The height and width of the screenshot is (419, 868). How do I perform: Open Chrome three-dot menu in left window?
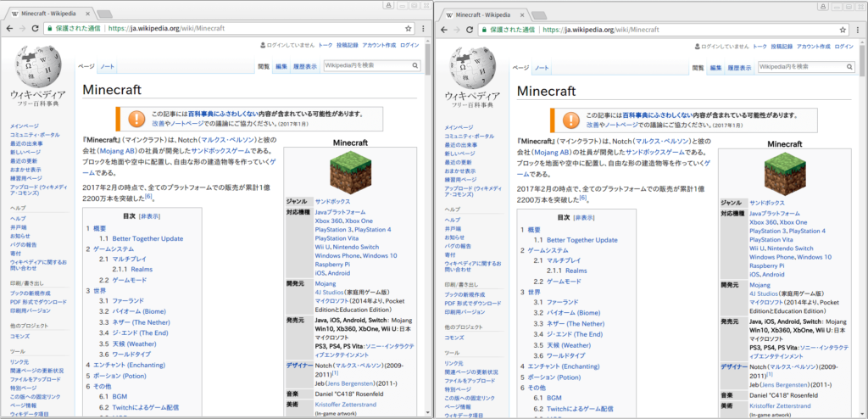[x=424, y=28]
